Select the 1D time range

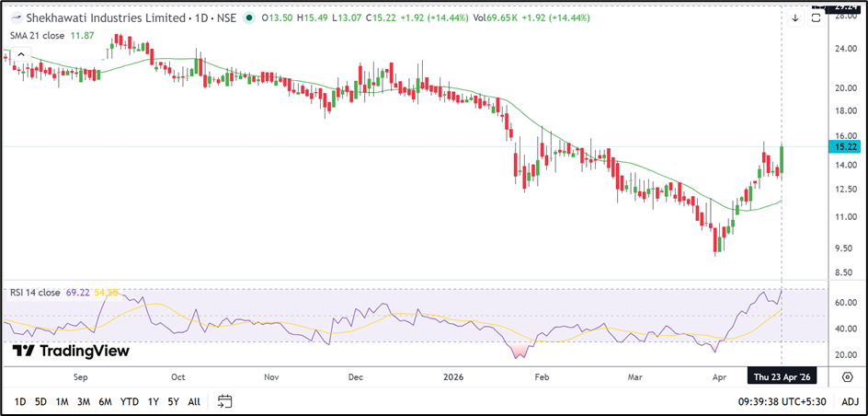coord(19,401)
